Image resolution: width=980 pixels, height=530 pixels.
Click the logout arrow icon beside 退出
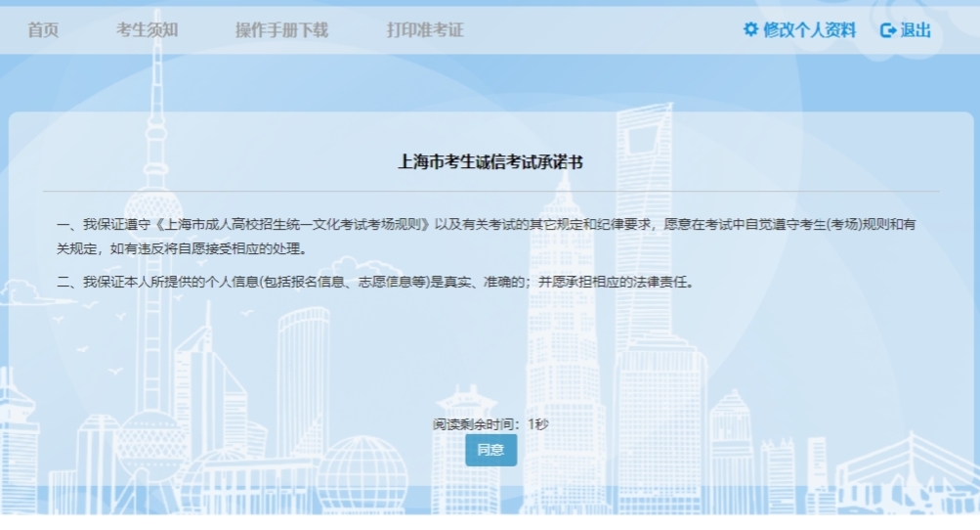click(887, 30)
